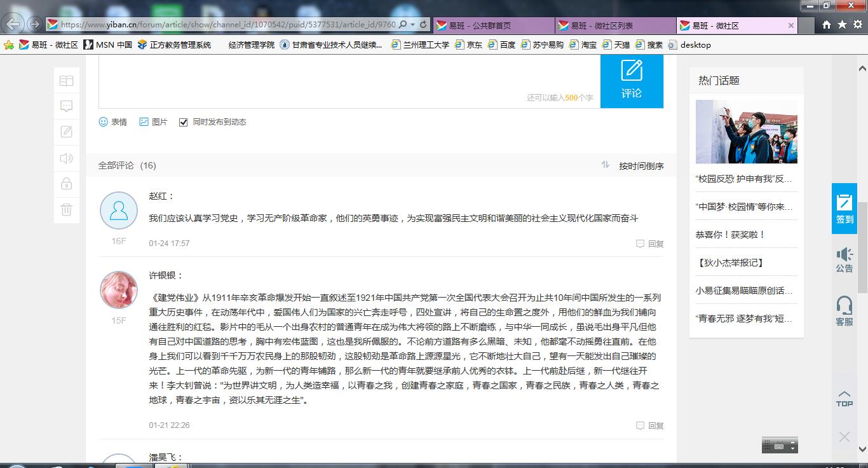
Task: Click the speaker announcement icon in left sidebar
Action: [x=66, y=158]
